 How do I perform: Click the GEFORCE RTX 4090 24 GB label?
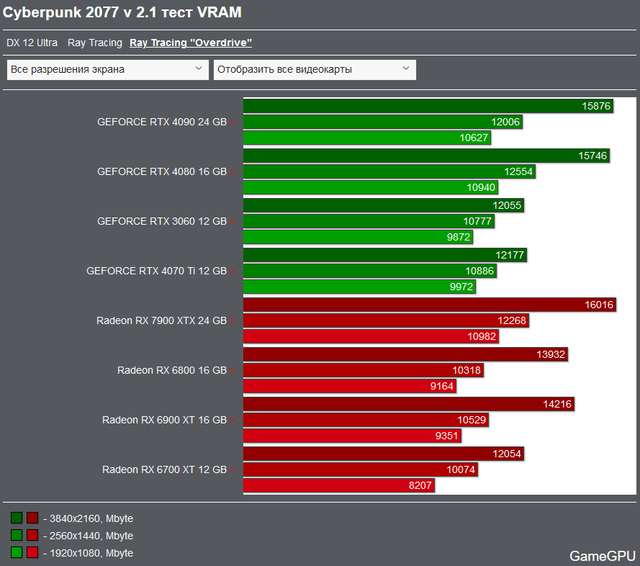coord(162,122)
